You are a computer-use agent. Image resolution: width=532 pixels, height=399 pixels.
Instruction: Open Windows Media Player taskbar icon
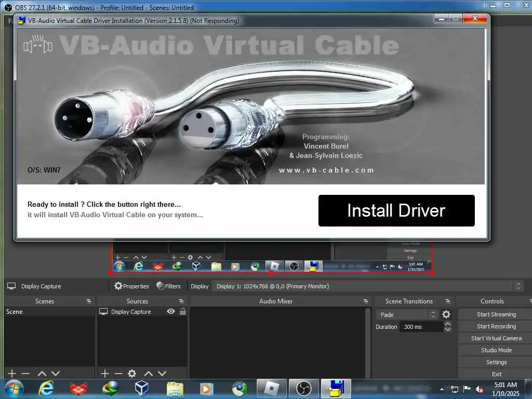pyautogui.click(x=206, y=389)
